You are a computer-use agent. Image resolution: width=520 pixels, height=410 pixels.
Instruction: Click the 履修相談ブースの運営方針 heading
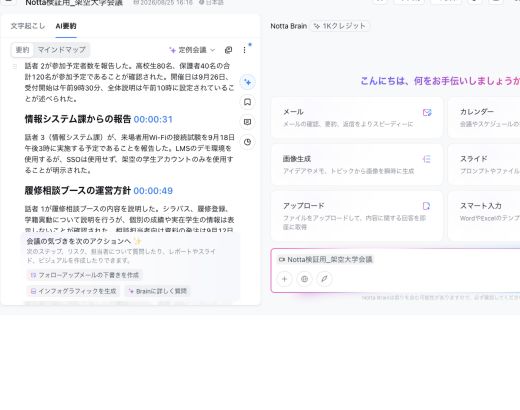pos(78,191)
